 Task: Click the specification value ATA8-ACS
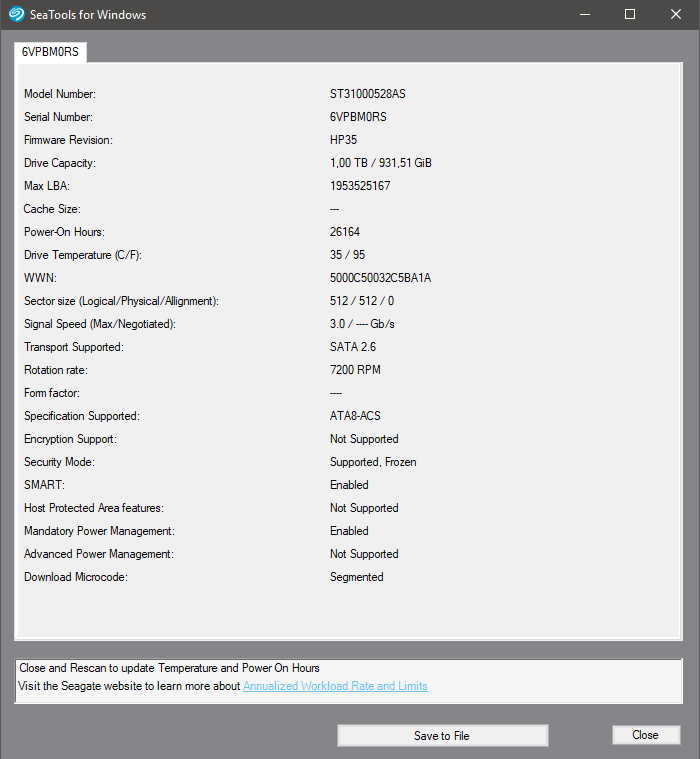point(355,416)
